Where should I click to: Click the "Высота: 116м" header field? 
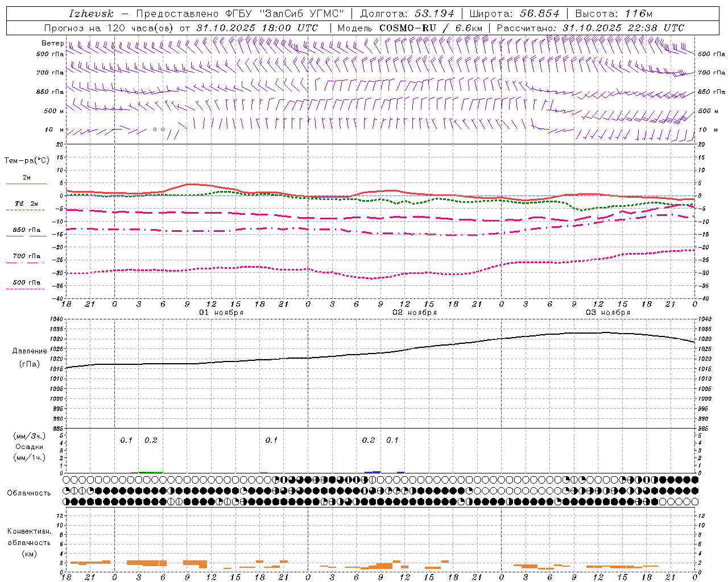tap(614, 14)
